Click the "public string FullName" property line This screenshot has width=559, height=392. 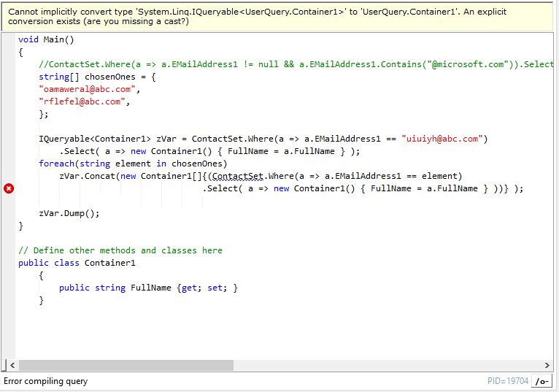[x=148, y=288]
